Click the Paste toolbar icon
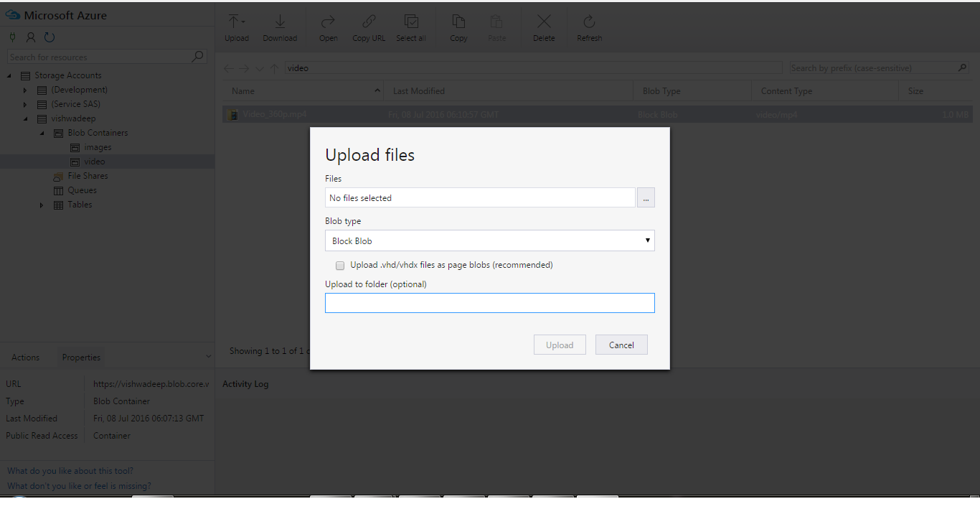 (497, 22)
